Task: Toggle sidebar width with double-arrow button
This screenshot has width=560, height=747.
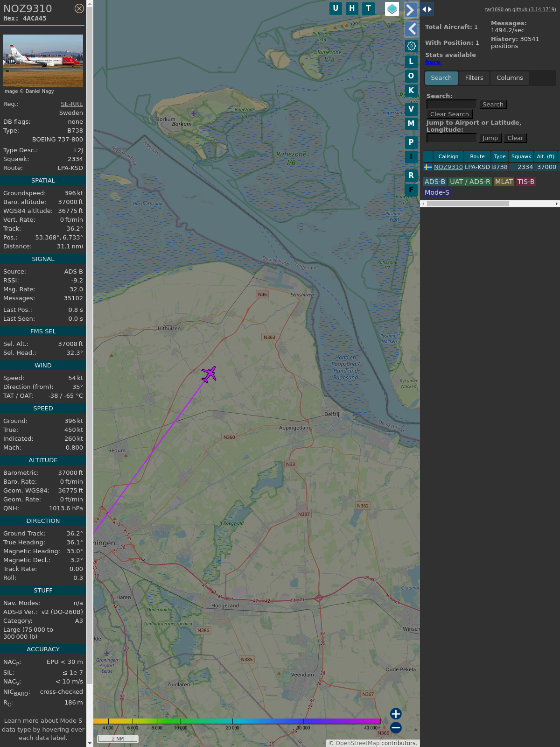Action: pyautogui.click(x=427, y=9)
